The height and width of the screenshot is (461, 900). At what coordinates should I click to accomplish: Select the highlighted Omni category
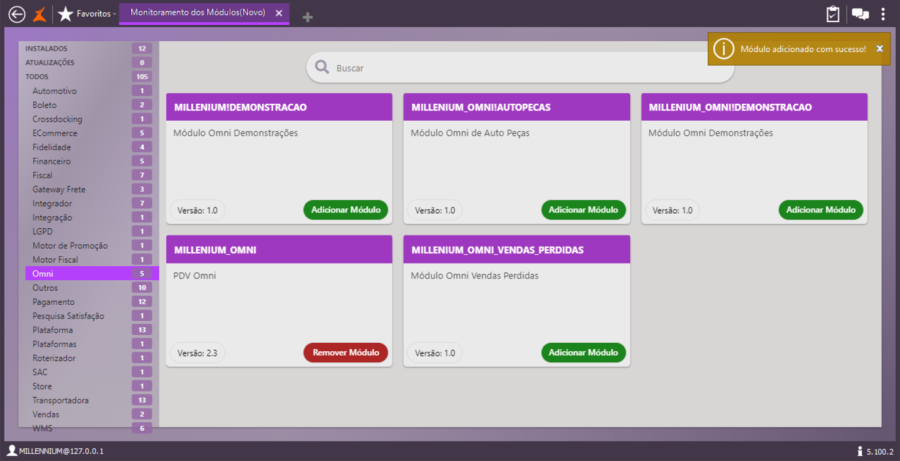pos(92,274)
